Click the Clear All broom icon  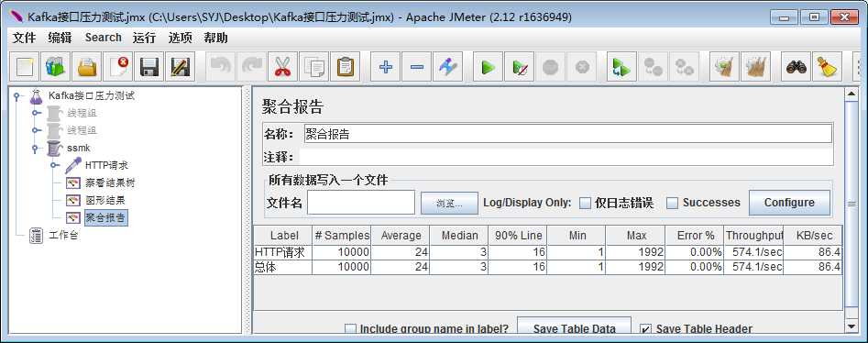point(755,67)
